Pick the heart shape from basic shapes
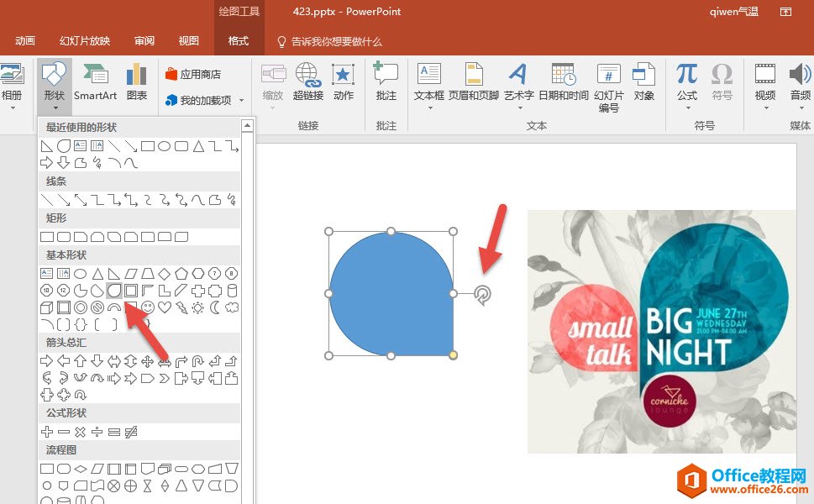Viewport: 814px width, 504px height. coord(165,307)
